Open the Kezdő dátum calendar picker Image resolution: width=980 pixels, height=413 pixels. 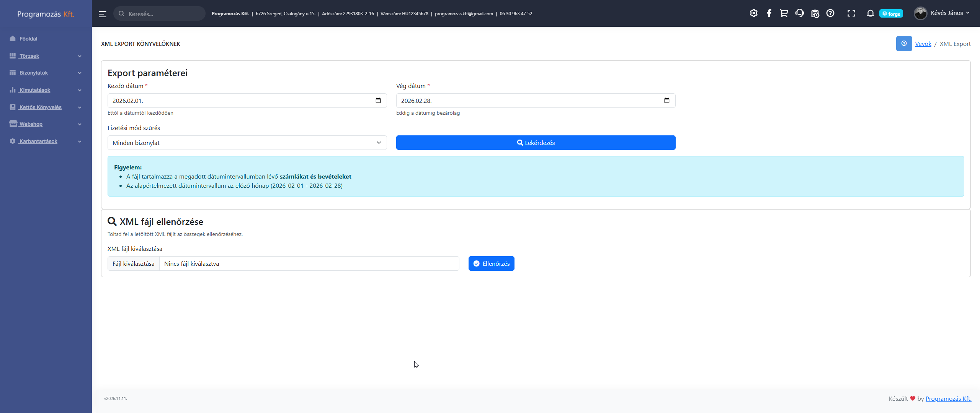(x=378, y=101)
